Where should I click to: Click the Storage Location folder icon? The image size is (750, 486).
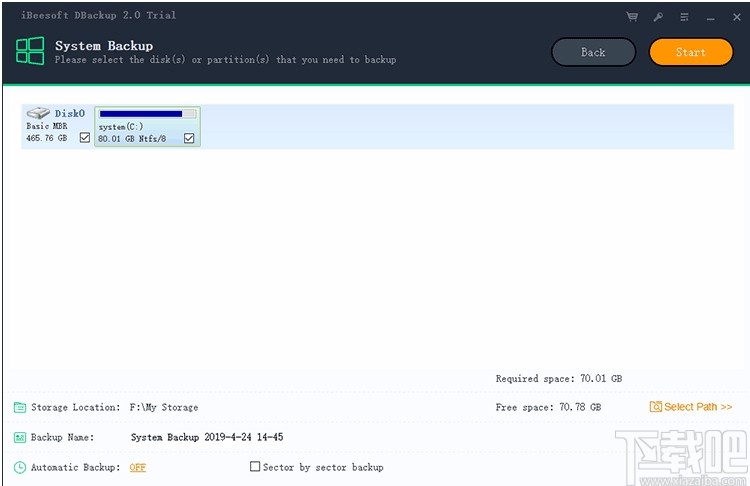click(x=20, y=407)
